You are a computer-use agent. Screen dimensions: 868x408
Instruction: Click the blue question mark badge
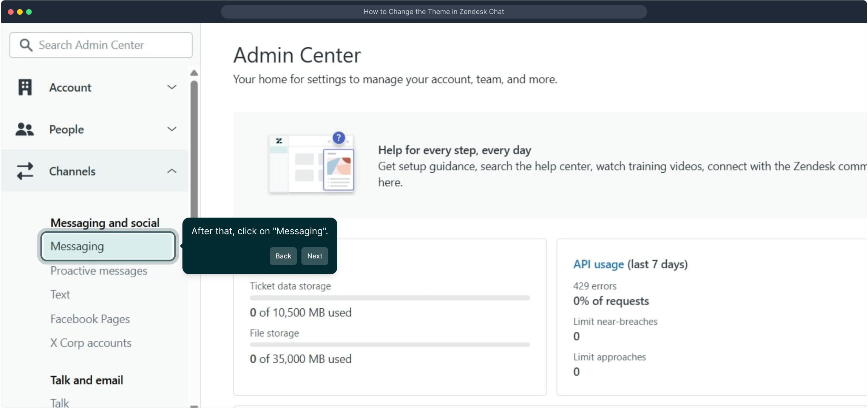coord(338,138)
